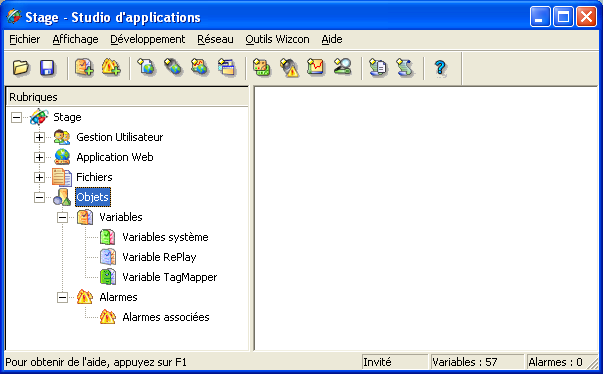Collapse the Alarmes node
The height and width of the screenshot is (374, 603).
click(x=62, y=297)
